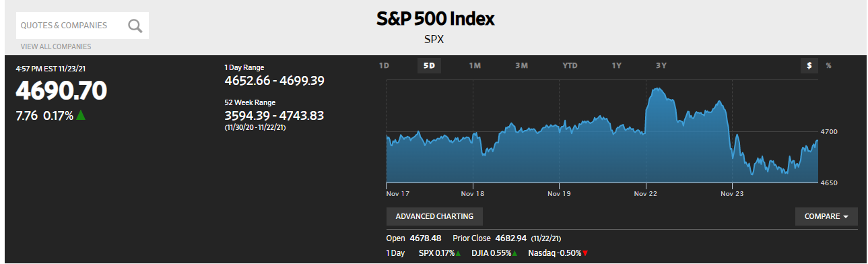868x264 pixels.
Task: Switch chart to 1M range
Action: 475,65
